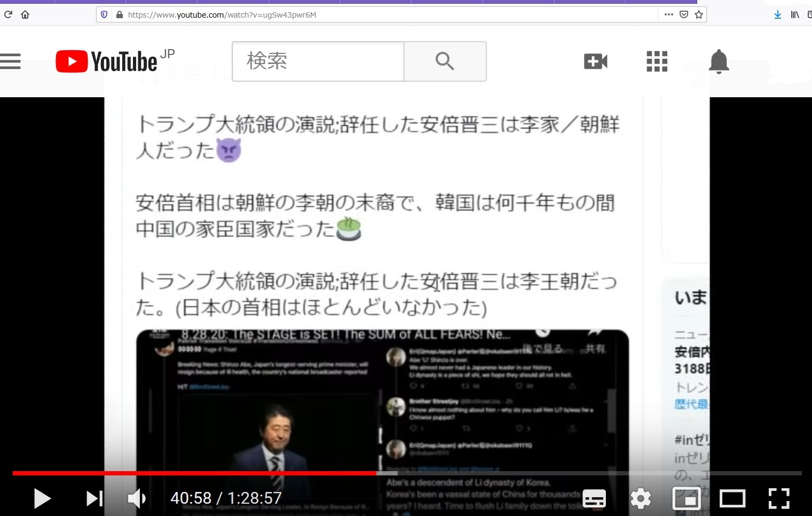Skip to the next video
812x516 pixels.
[x=94, y=498]
